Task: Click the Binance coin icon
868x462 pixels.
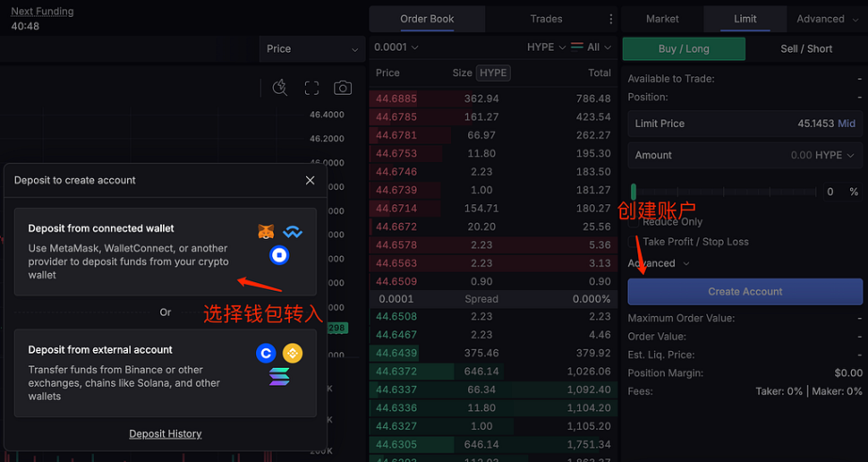Action: point(292,353)
